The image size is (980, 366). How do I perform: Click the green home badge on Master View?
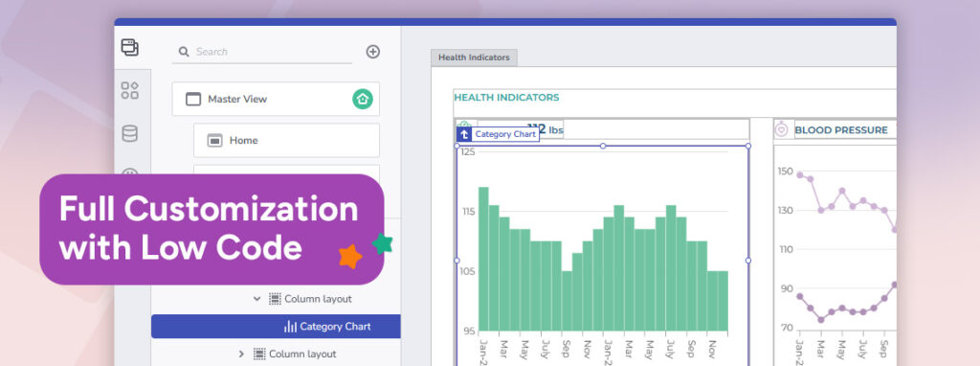pyautogui.click(x=363, y=99)
